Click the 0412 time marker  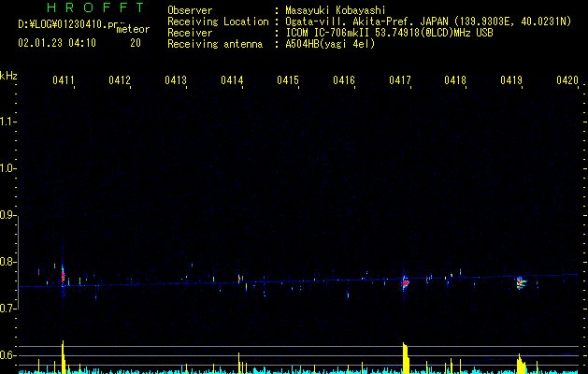120,80
